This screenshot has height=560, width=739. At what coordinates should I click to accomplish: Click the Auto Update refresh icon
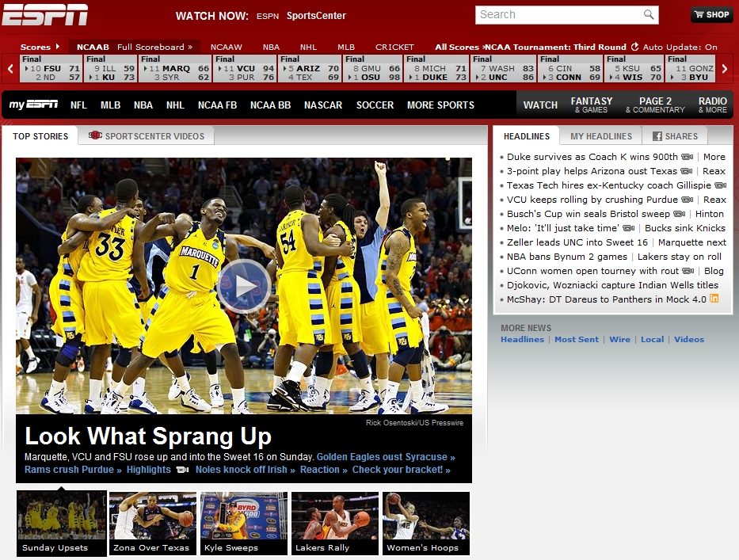click(634, 47)
